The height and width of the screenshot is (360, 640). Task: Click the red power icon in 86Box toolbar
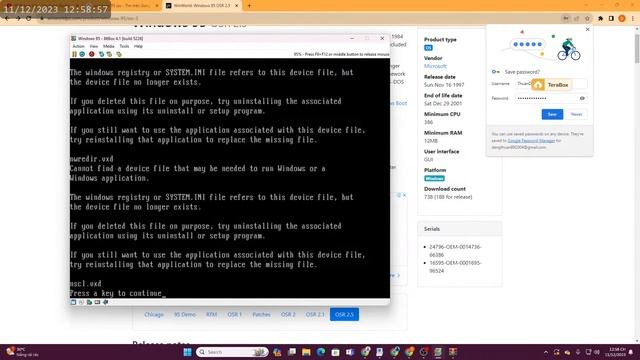[x=92, y=54]
